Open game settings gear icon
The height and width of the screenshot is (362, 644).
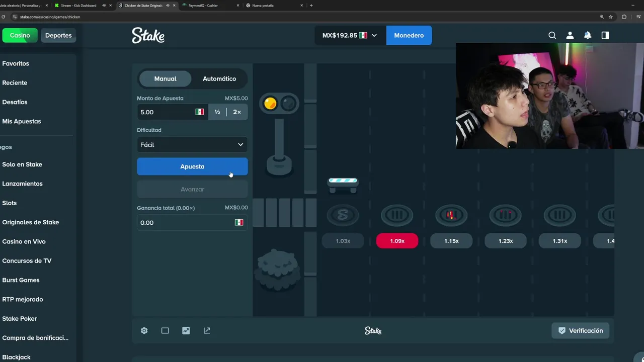point(144,330)
